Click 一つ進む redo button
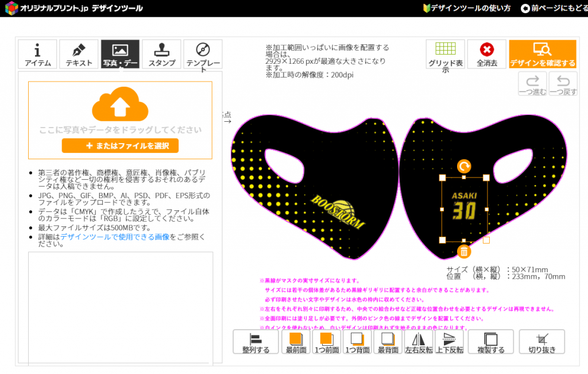 (532, 84)
